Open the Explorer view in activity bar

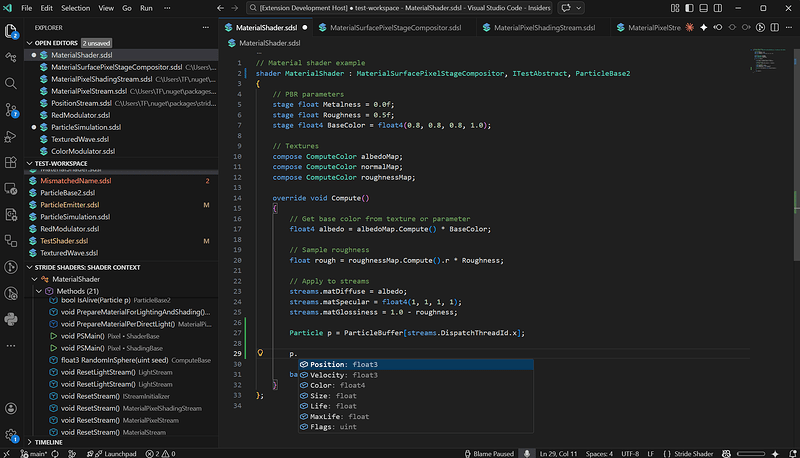click(12, 31)
